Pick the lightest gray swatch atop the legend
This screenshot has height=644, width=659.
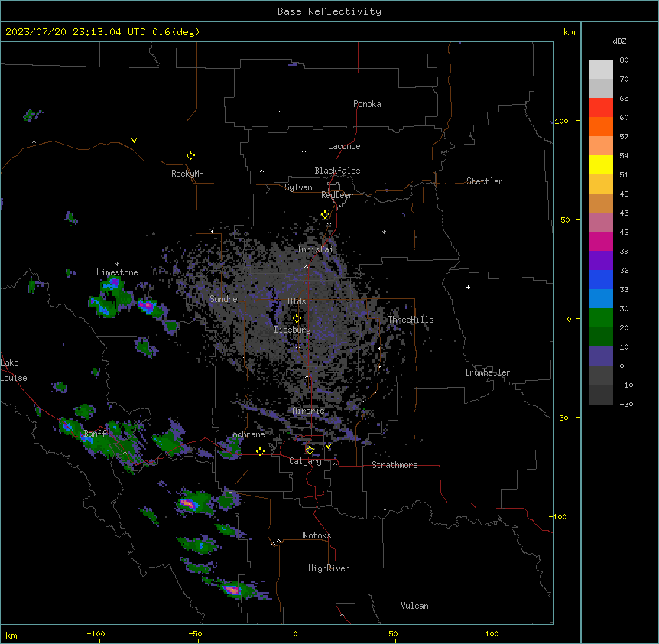click(x=601, y=70)
